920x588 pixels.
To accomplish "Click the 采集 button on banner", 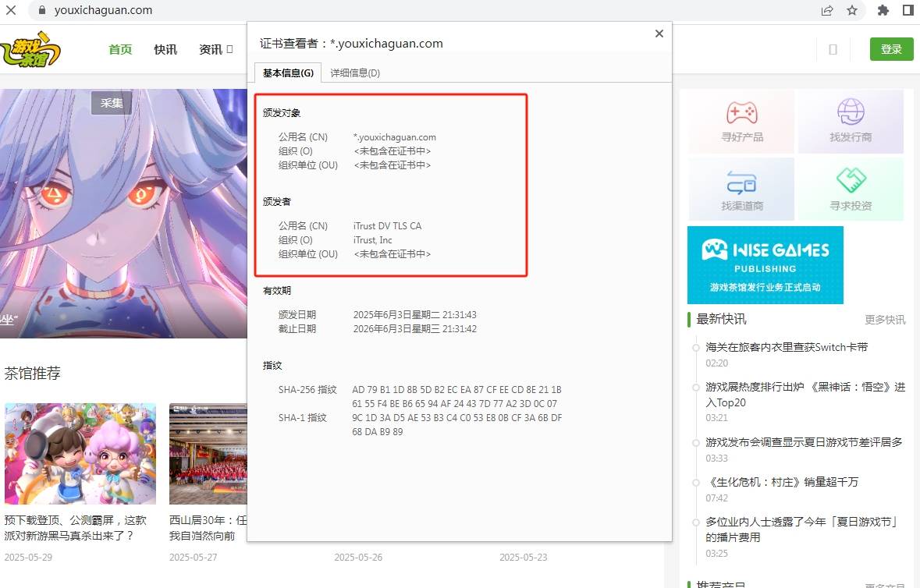I will pyautogui.click(x=112, y=103).
